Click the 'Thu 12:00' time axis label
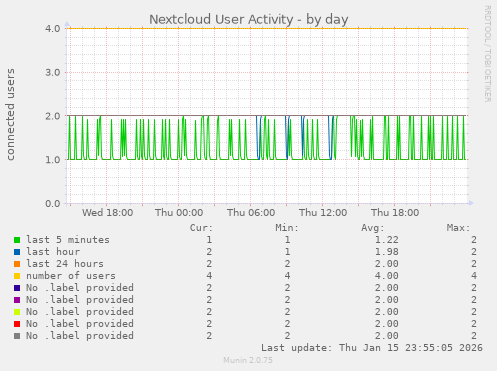 (x=323, y=213)
